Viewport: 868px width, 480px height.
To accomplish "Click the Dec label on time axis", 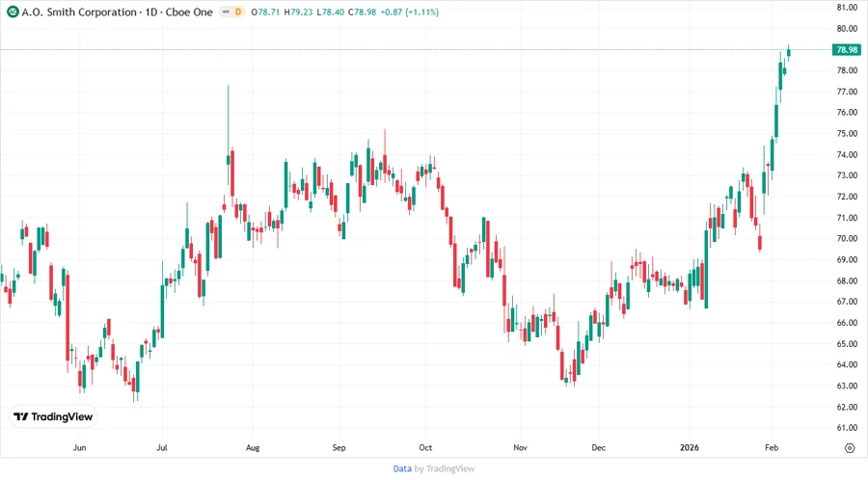I will (598, 447).
